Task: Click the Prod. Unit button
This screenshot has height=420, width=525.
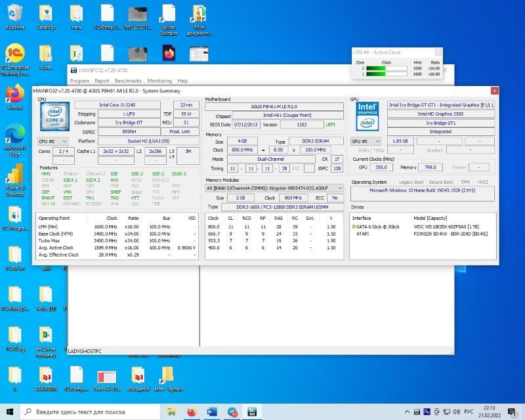Action: click(180, 132)
